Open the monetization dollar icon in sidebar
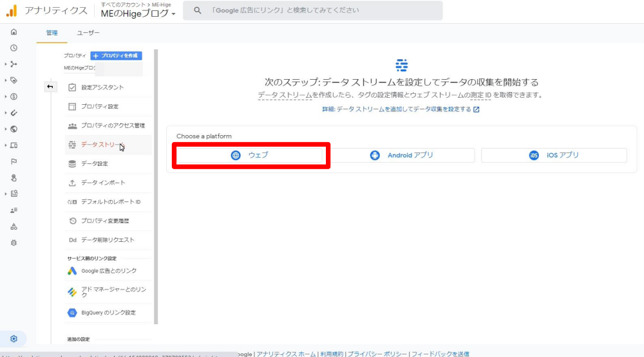This screenshot has height=357, width=644. click(14, 97)
